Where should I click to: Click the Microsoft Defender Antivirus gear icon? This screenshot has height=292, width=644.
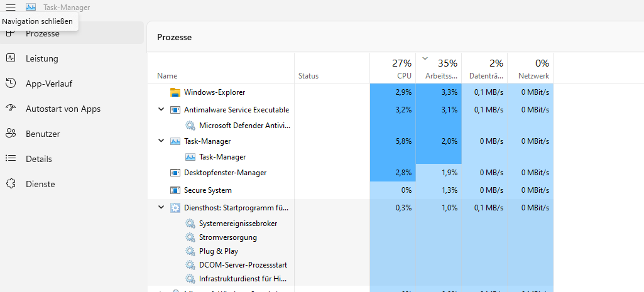click(x=190, y=125)
